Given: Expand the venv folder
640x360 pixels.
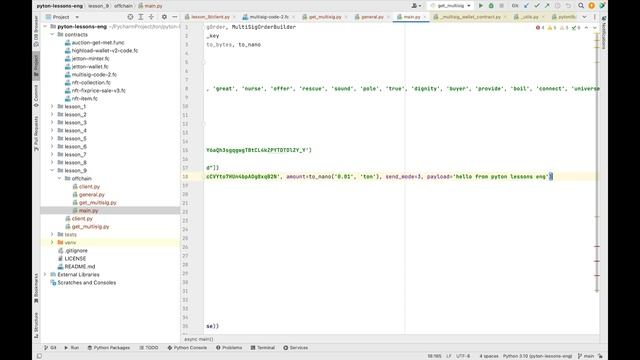Looking at the screenshot, I should (52, 242).
